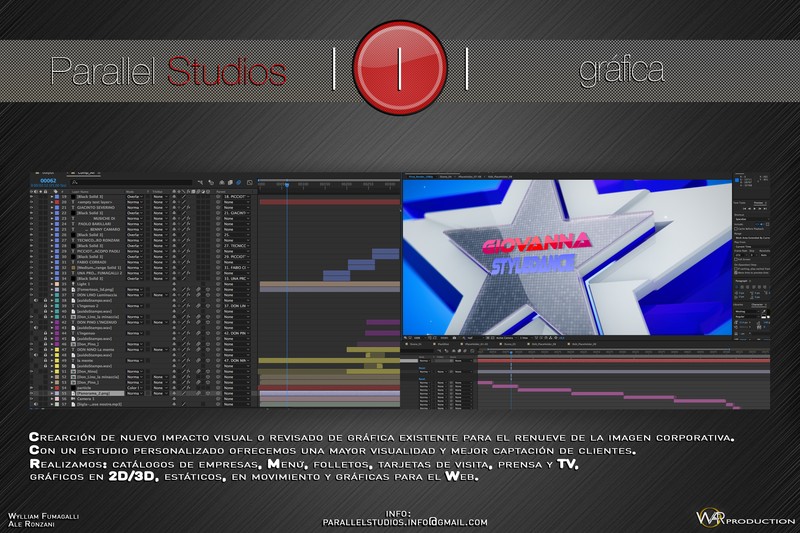
Task: Open blend mode dropdown for TECNICO layer 27
Action: (x=134, y=240)
